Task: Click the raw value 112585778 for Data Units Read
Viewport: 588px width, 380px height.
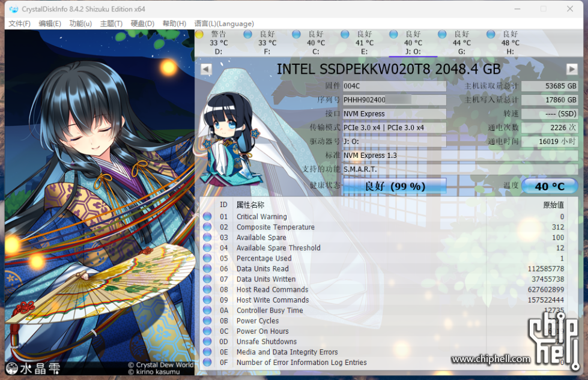Action: tap(545, 269)
